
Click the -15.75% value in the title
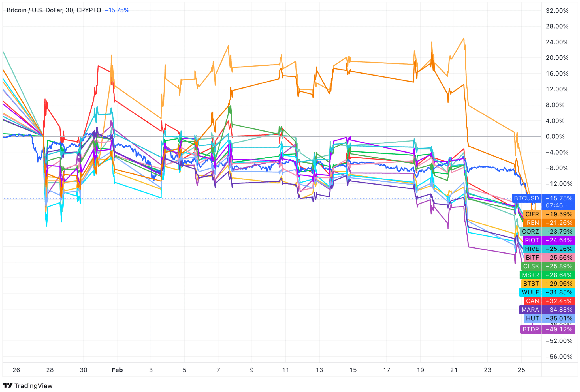pos(117,10)
